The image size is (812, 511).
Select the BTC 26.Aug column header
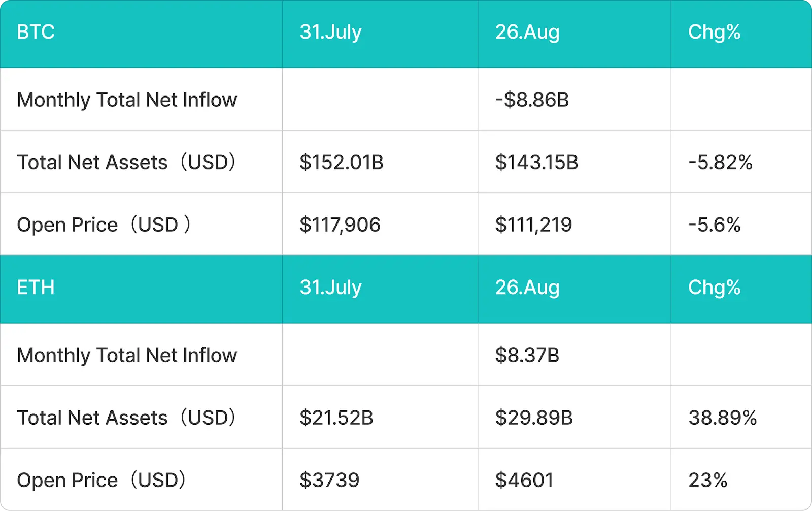[574, 34]
